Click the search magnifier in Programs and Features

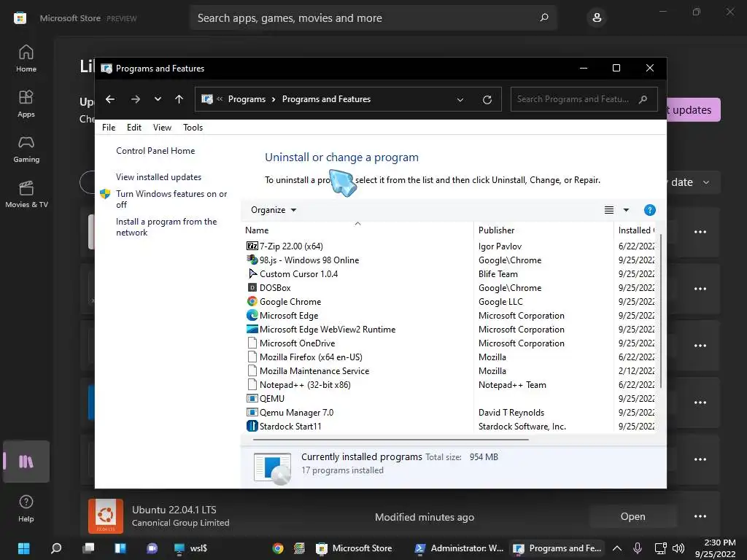(x=643, y=99)
